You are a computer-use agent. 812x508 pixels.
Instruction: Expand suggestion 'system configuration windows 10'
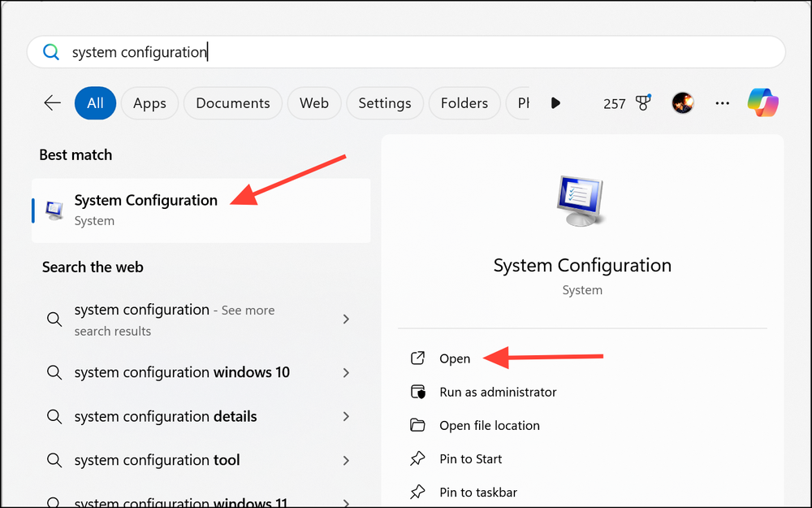182,372
